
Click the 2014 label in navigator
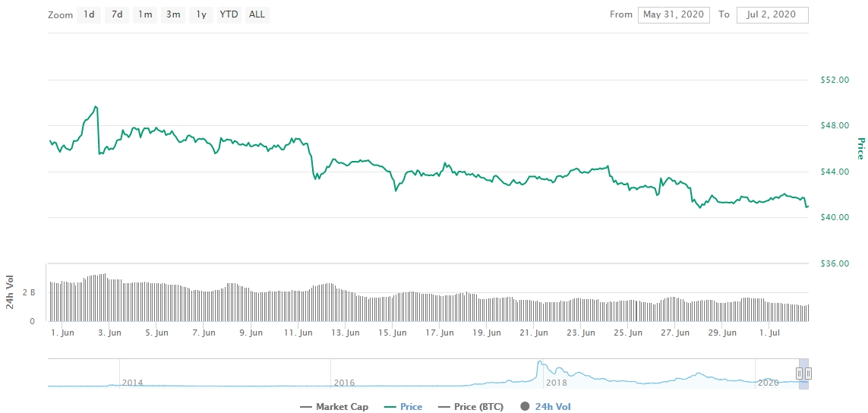tap(132, 383)
